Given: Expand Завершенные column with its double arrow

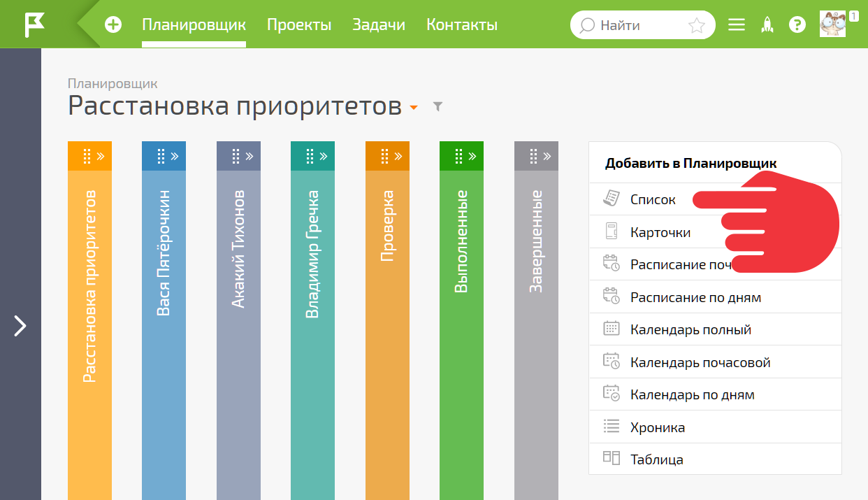Looking at the screenshot, I should click(547, 156).
